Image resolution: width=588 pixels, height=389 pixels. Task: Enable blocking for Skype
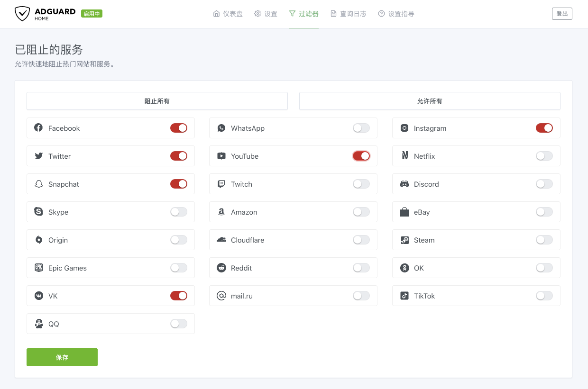click(x=179, y=212)
